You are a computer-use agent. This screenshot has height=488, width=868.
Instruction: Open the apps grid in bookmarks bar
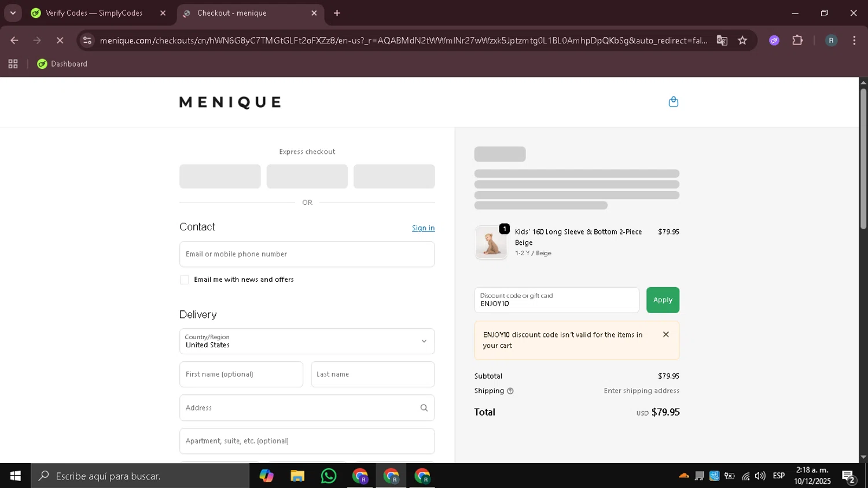coord(13,64)
